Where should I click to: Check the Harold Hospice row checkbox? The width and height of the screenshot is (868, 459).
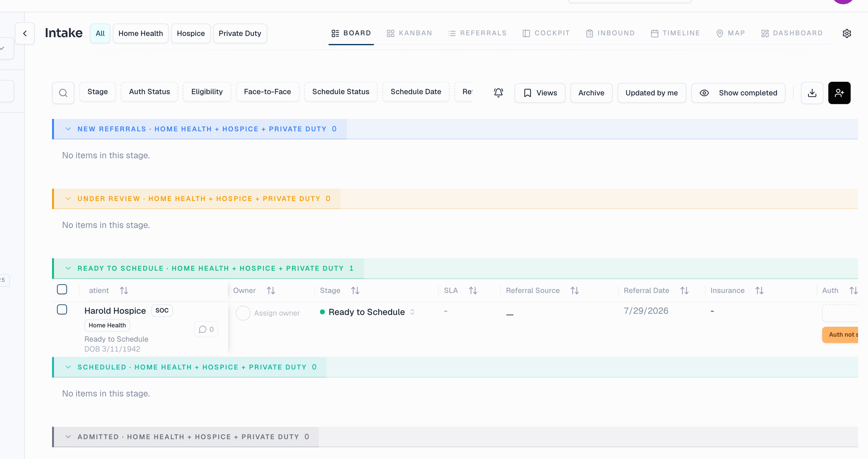[x=62, y=309]
